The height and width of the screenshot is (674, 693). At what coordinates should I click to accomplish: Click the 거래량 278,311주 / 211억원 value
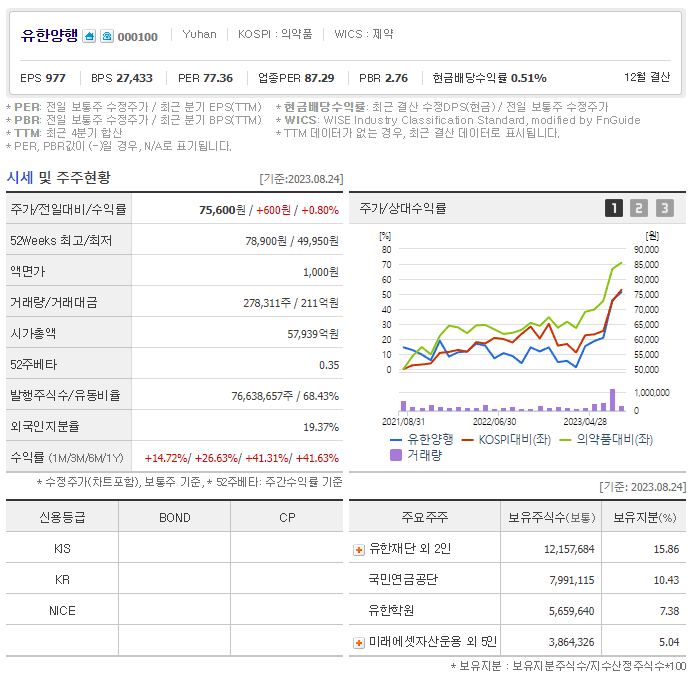coord(291,303)
